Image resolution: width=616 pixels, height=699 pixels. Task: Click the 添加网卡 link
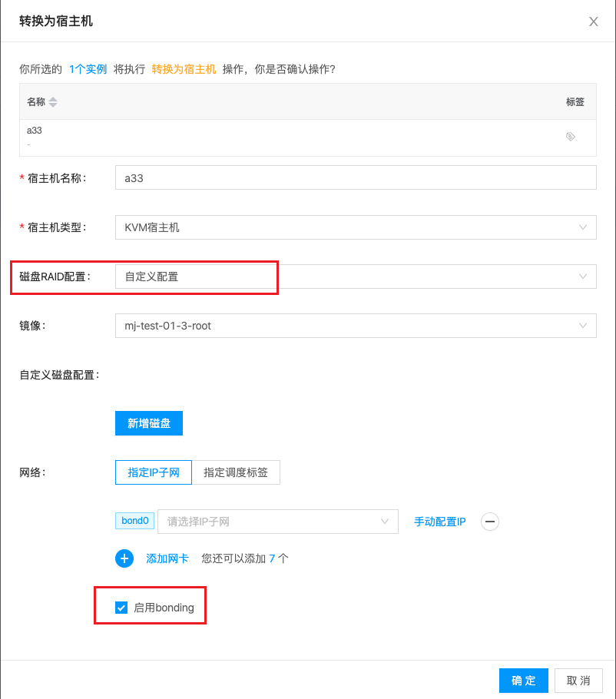[x=167, y=558]
